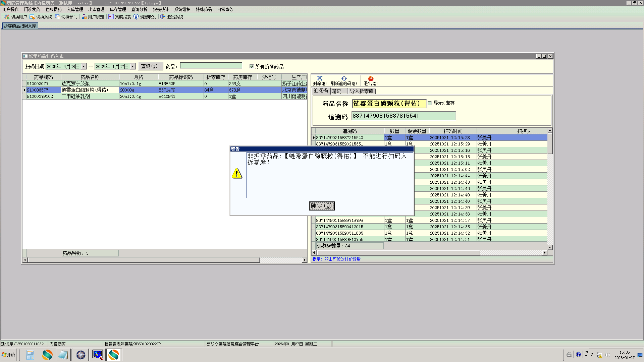Click the 确定 button in the warning dialog
This screenshot has height=362, width=644.
tap(321, 206)
